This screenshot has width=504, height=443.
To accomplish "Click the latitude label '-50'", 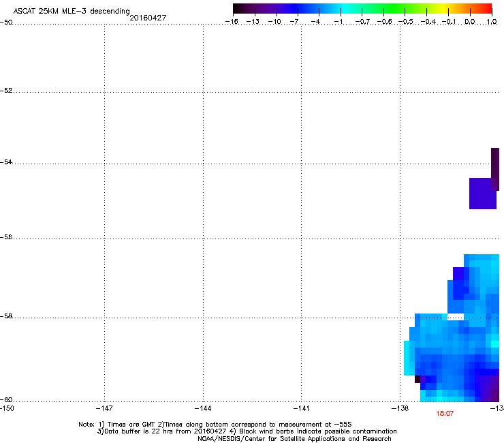I will [6, 22].
